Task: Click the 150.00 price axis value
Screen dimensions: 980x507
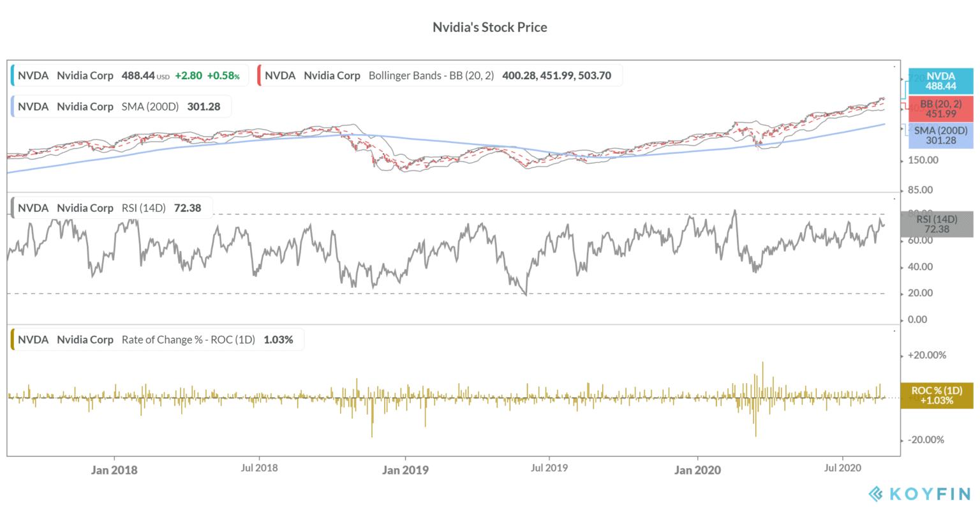Action: (x=923, y=160)
